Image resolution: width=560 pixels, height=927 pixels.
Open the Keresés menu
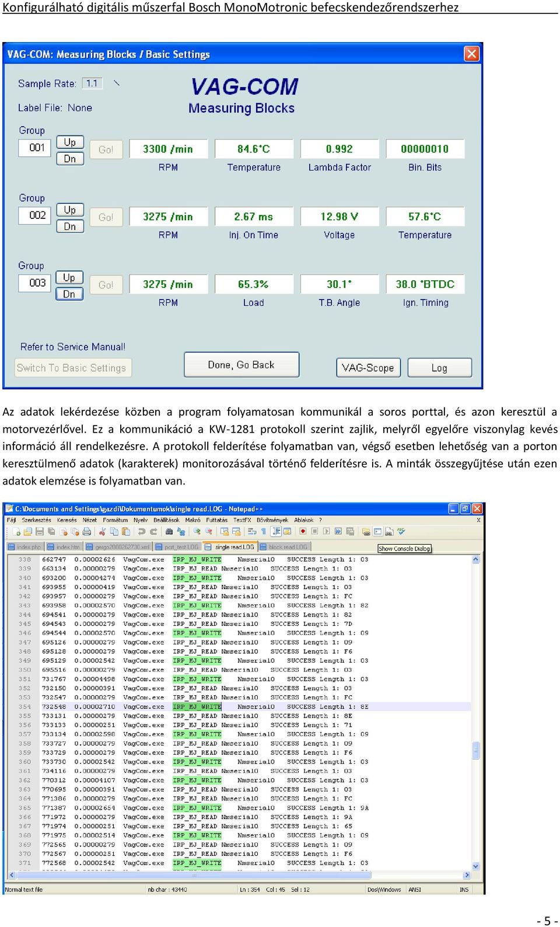click(x=66, y=520)
